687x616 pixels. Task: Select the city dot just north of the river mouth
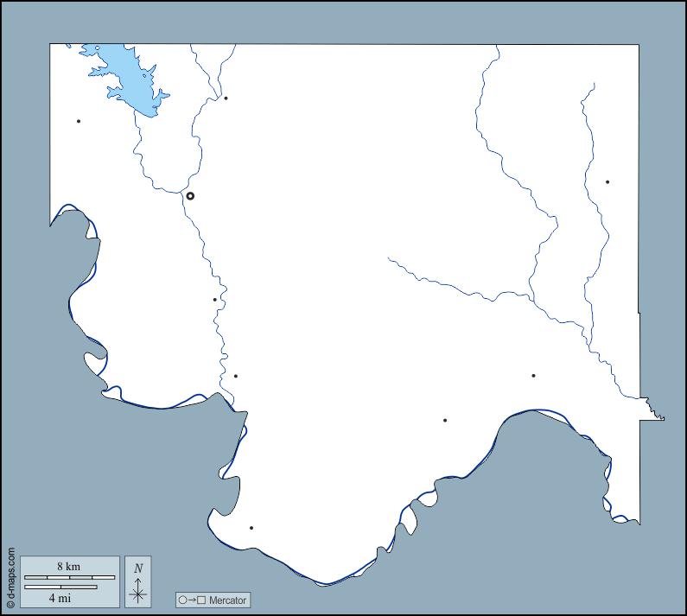click(235, 376)
